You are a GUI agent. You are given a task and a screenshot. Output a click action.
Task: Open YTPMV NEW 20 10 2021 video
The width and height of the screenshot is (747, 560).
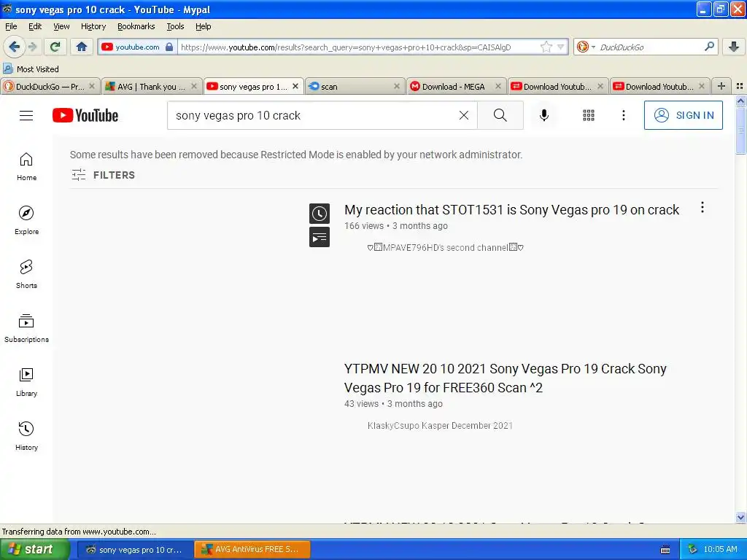coord(505,378)
